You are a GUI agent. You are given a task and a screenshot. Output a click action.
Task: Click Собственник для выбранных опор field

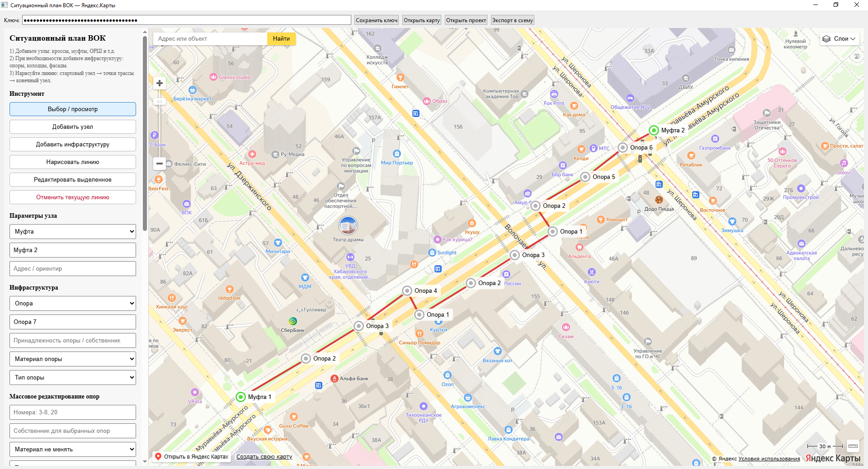[x=72, y=431]
